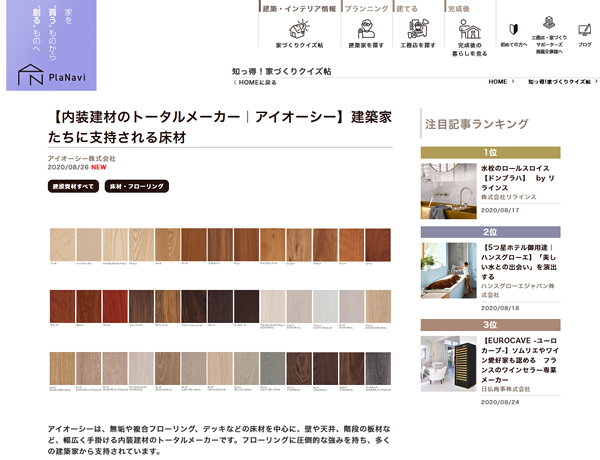The image size is (600, 460).
Task: Open the サポーターズ building icon
Action: pyautogui.click(x=549, y=23)
